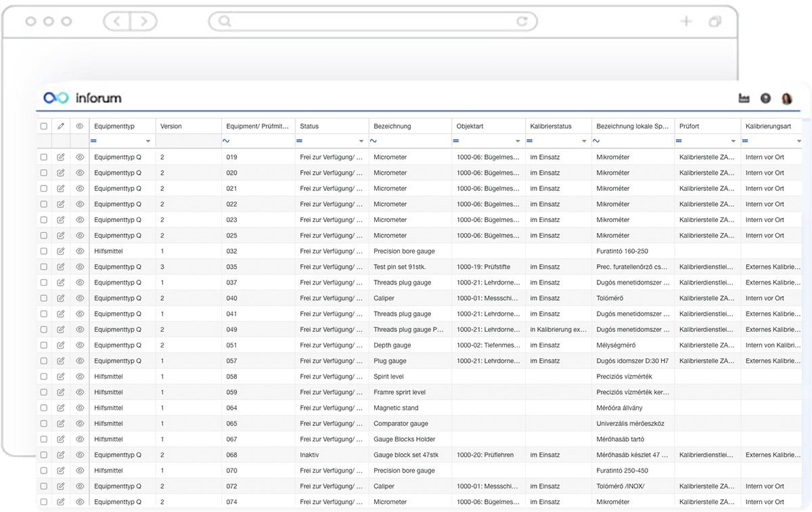Tick the select-all checkbox in header

click(44, 127)
